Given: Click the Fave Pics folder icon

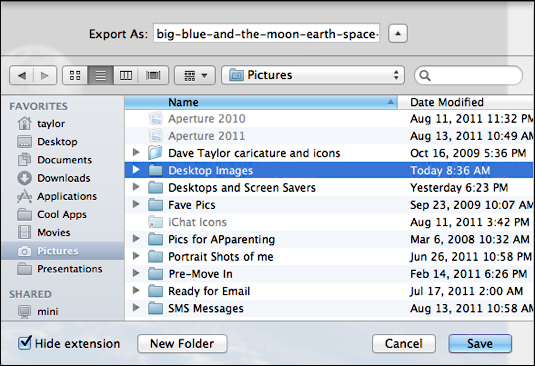Looking at the screenshot, I should coord(156,205).
